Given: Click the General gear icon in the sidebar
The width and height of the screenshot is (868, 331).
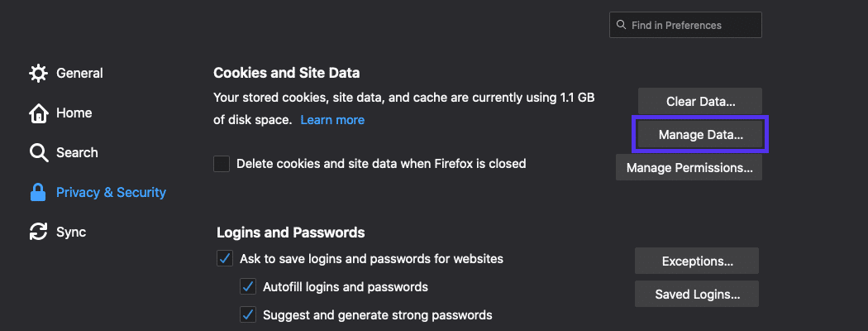Looking at the screenshot, I should click(38, 74).
